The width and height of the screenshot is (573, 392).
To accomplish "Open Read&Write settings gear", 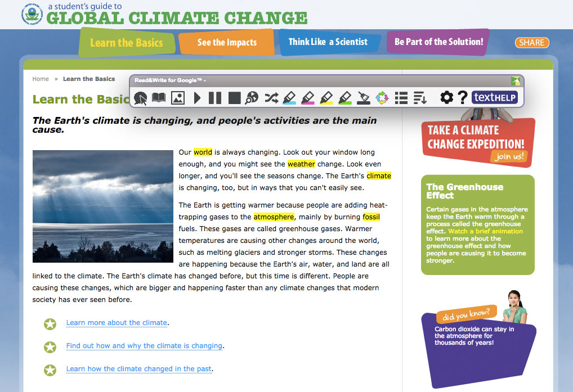I will point(446,98).
